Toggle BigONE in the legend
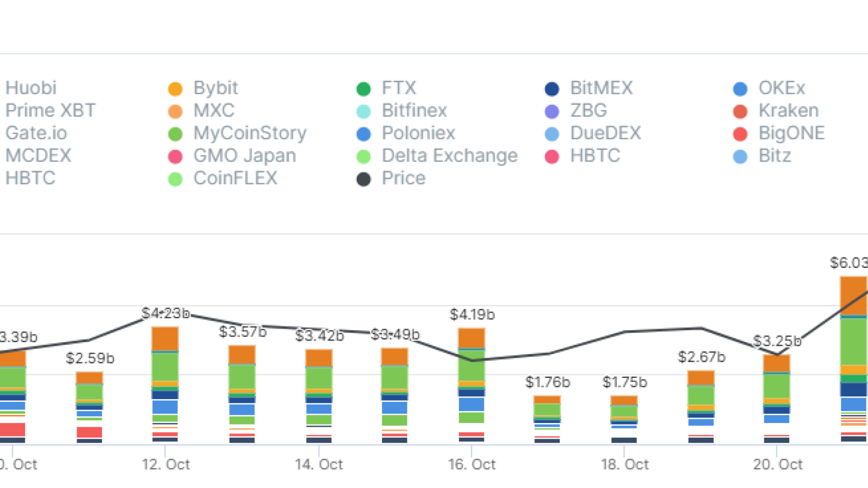868x488 pixels. (778, 133)
